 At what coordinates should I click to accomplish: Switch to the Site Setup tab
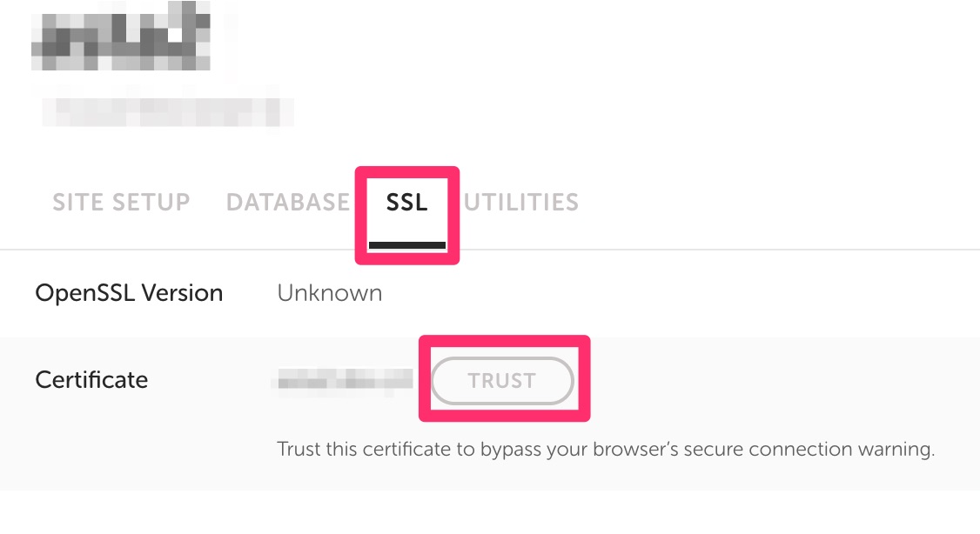click(121, 203)
